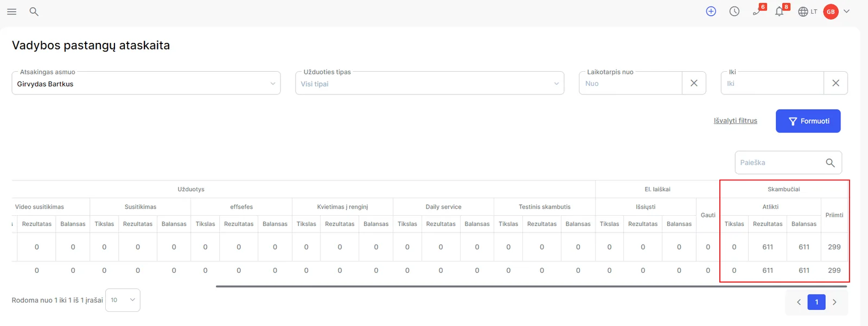Open the rows-per-page 10 dropdown
The width and height of the screenshot is (868, 326).
point(123,300)
